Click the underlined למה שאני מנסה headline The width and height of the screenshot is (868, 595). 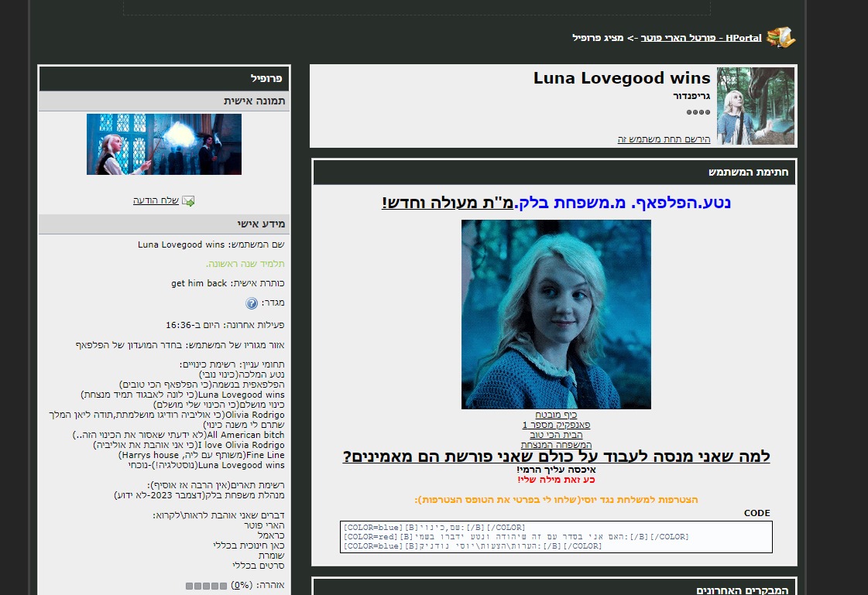tap(556, 457)
